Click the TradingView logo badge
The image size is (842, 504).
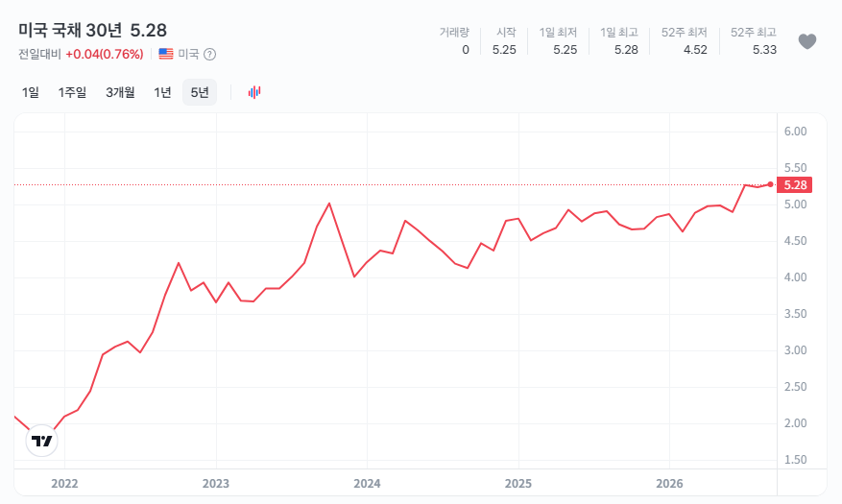coord(42,441)
